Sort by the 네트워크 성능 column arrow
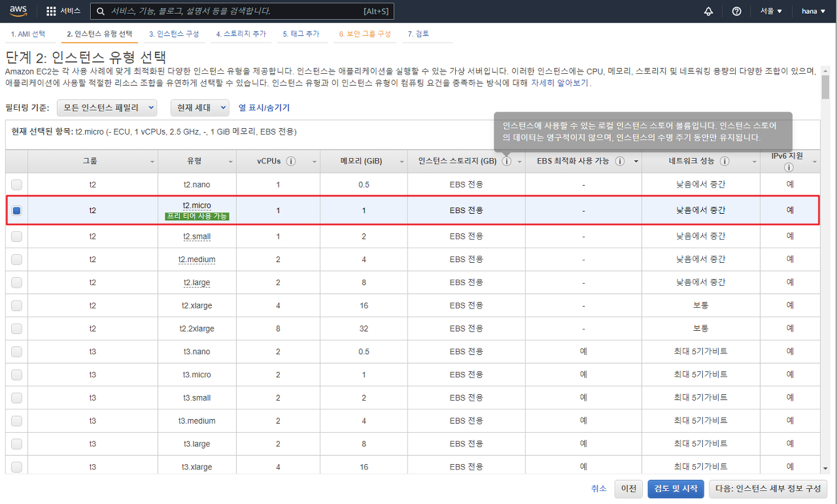 click(x=754, y=161)
